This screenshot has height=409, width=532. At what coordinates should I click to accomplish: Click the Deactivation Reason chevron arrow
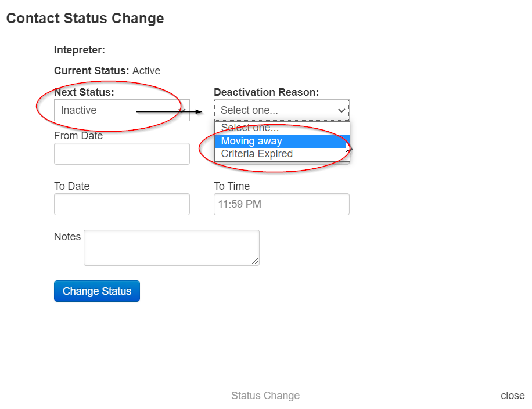342,110
